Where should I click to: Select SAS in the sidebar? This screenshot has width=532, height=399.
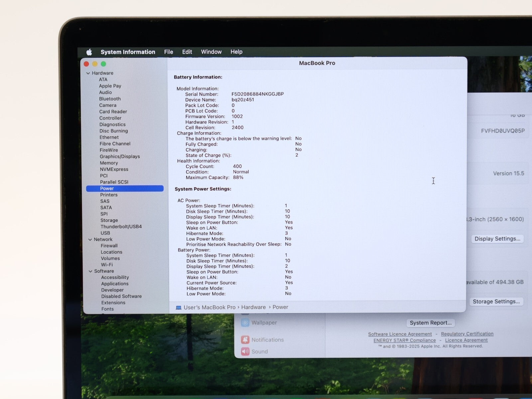click(105, 201)
